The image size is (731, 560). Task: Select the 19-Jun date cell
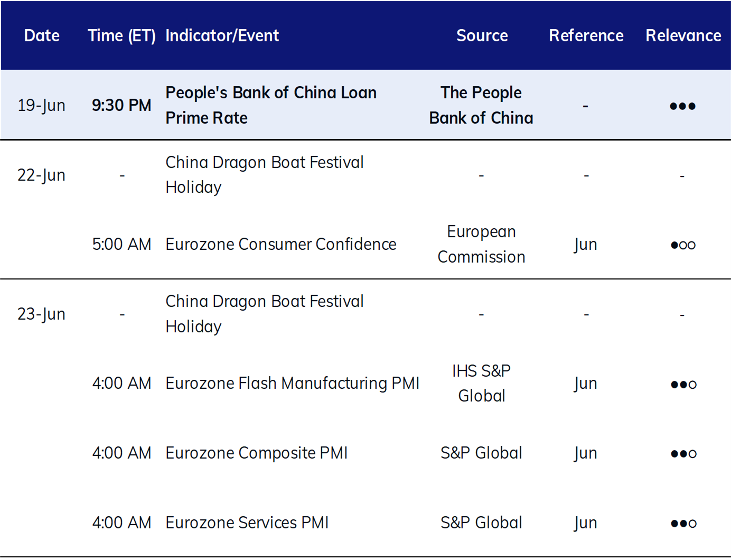[41, 105]
